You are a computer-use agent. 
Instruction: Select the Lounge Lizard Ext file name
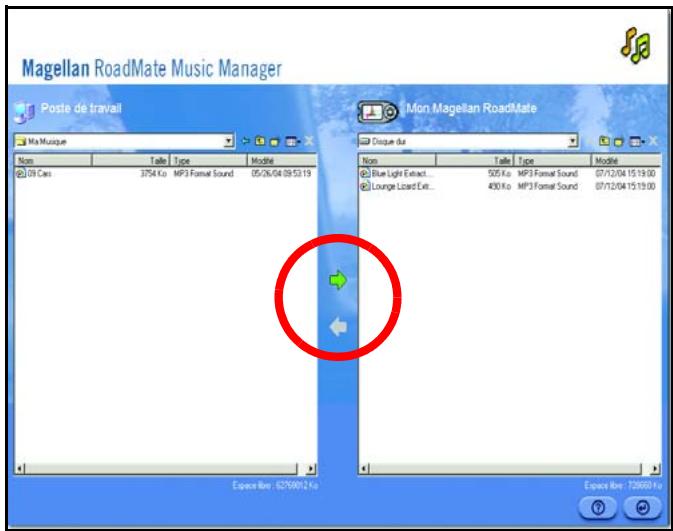point(403,186)
